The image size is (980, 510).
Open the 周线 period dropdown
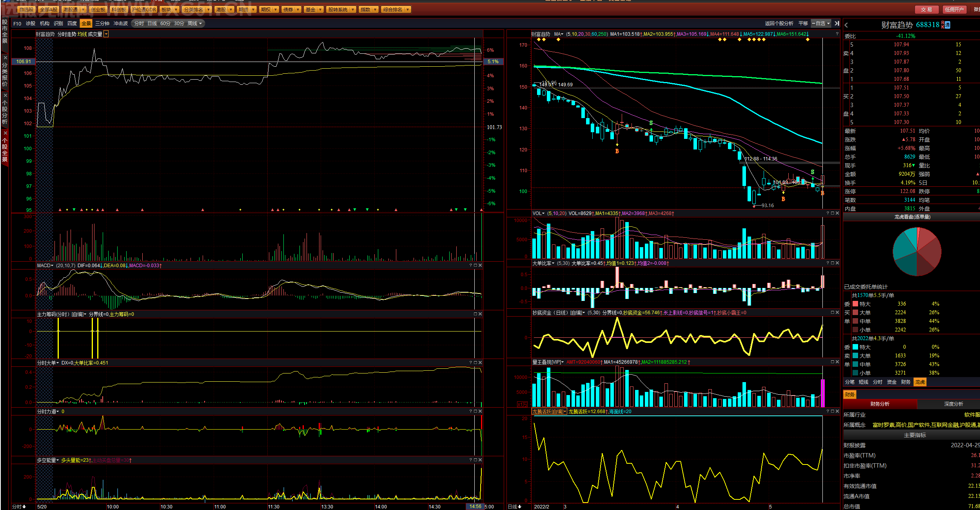tap(195, 24)
